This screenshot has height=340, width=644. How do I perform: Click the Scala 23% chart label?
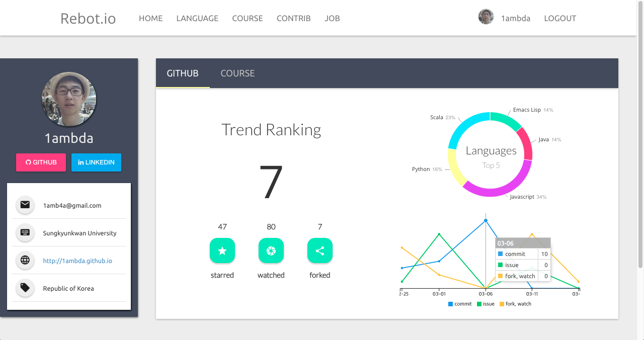point(443,117)
